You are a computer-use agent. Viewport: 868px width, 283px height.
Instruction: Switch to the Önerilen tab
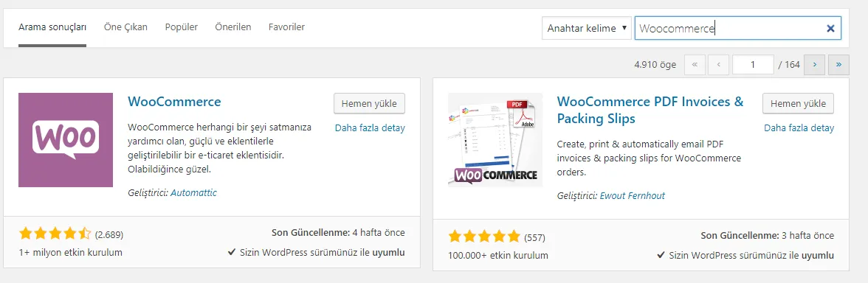(233, 27)
